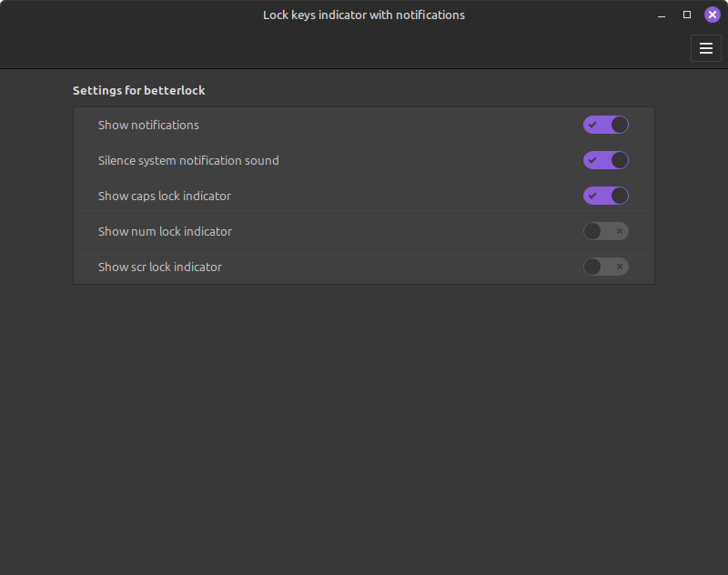Viewport: 728px width, 575px height.
Task: Toggle Silence system notification sound switch
Action: 606,160
